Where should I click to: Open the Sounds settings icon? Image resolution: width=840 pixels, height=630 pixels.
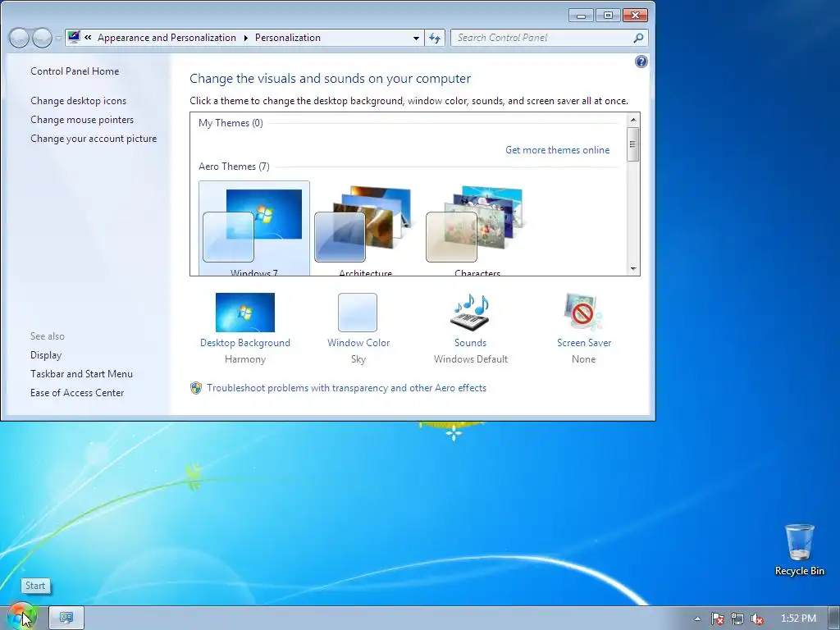click(x=470, y=313)
